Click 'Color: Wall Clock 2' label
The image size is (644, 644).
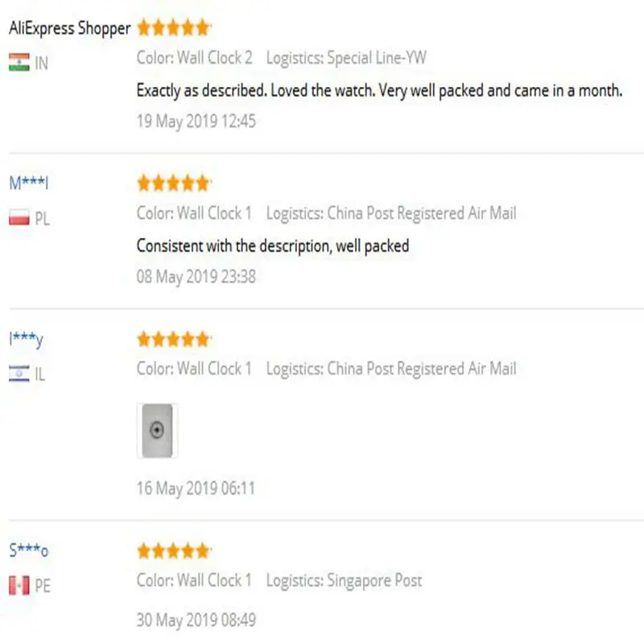[195, 58]
